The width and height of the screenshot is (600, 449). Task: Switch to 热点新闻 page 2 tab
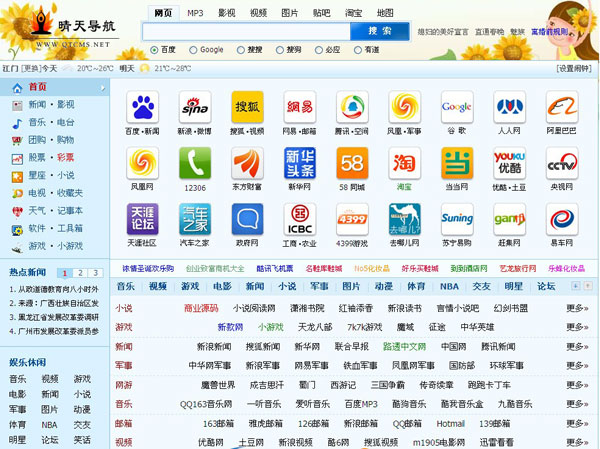pos(80,273)
